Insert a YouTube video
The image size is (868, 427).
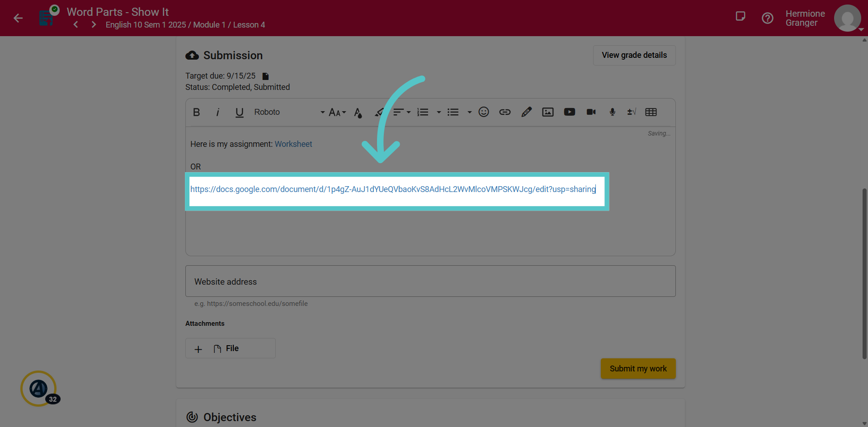tap(570, 112)
